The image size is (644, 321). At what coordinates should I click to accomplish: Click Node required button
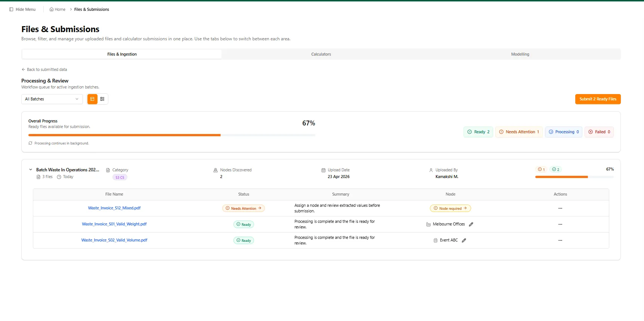450,208
